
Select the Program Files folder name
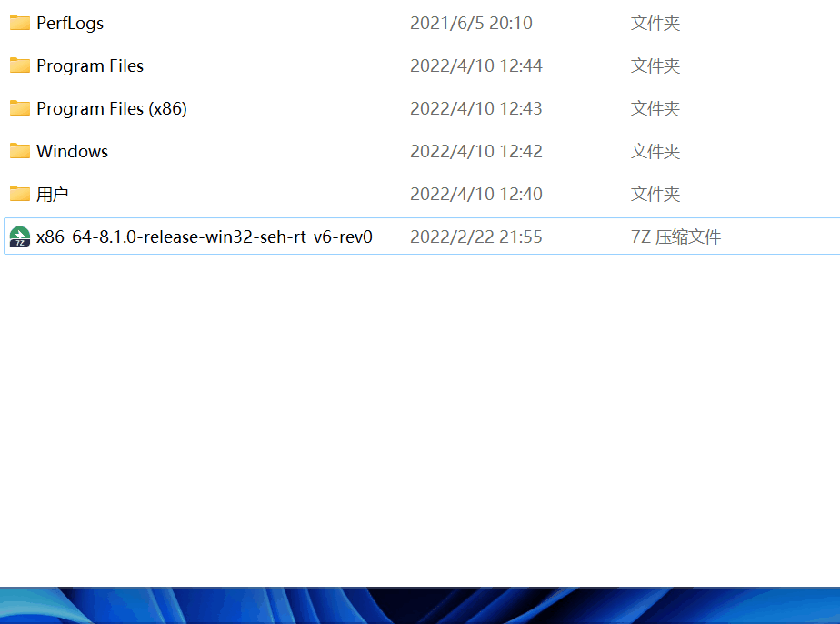click(x=90, y=65)
